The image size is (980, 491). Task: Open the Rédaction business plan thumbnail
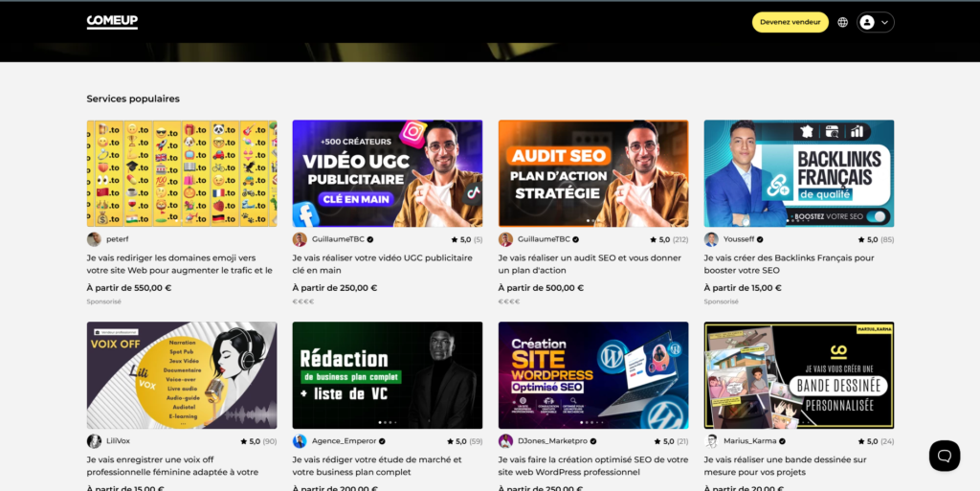388,375
